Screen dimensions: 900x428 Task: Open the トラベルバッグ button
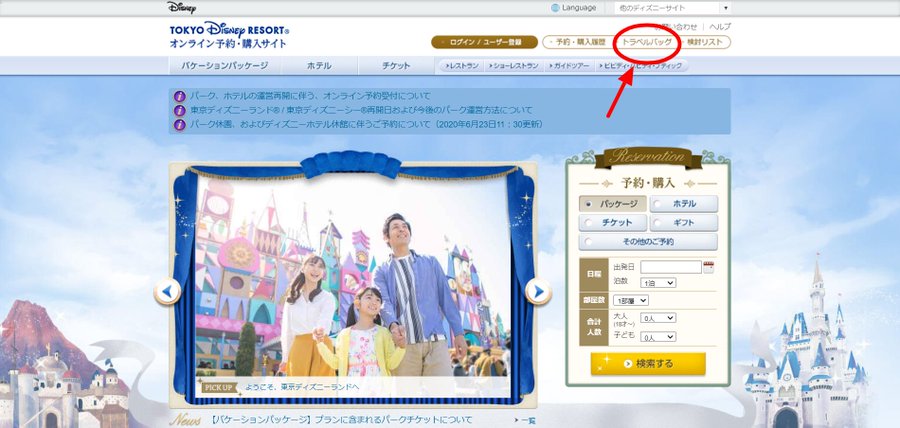[646, 42]
